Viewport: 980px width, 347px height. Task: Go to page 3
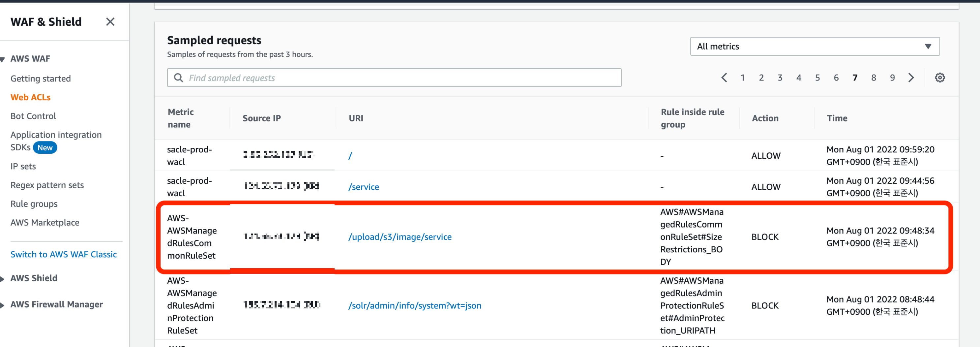(780, 78)
